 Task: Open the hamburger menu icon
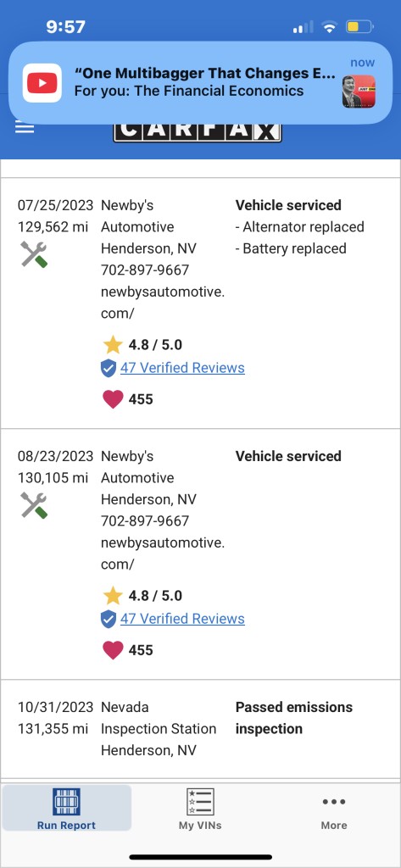click(x=25, y=128)
